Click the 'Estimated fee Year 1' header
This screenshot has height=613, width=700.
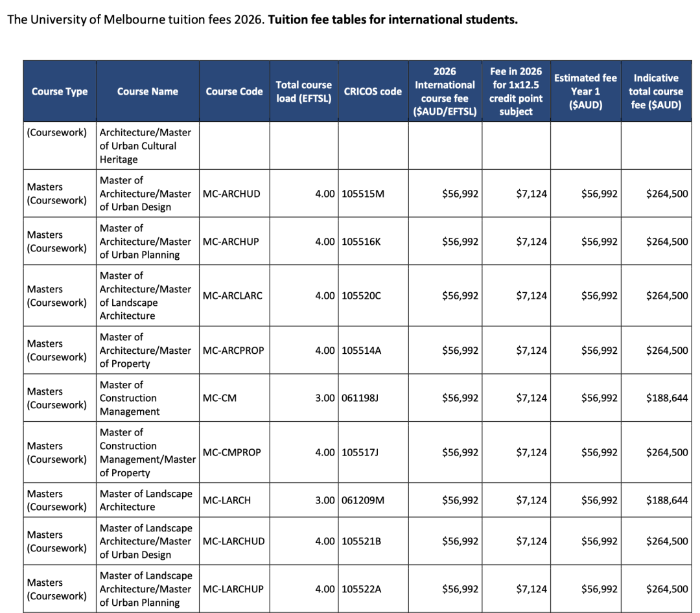click(x=585, y=91)
